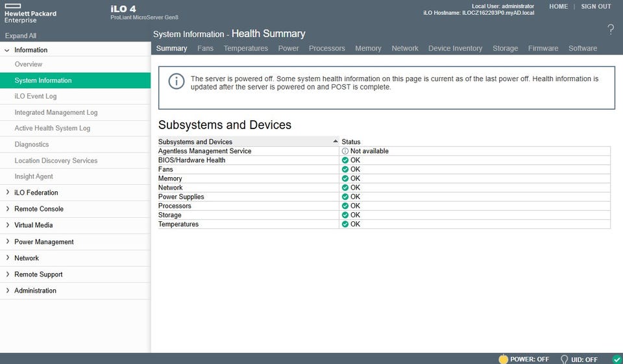Click the info icon in the notice box
Image resolution: width=623 pixels, height=364 pixels.
point(176,81)
